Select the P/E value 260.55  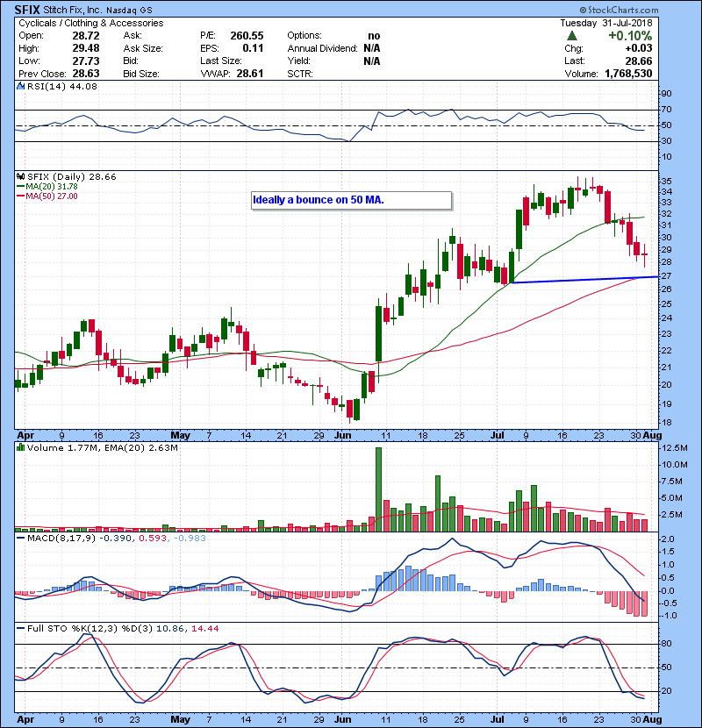pyautogui.click(x=247, y=36)
